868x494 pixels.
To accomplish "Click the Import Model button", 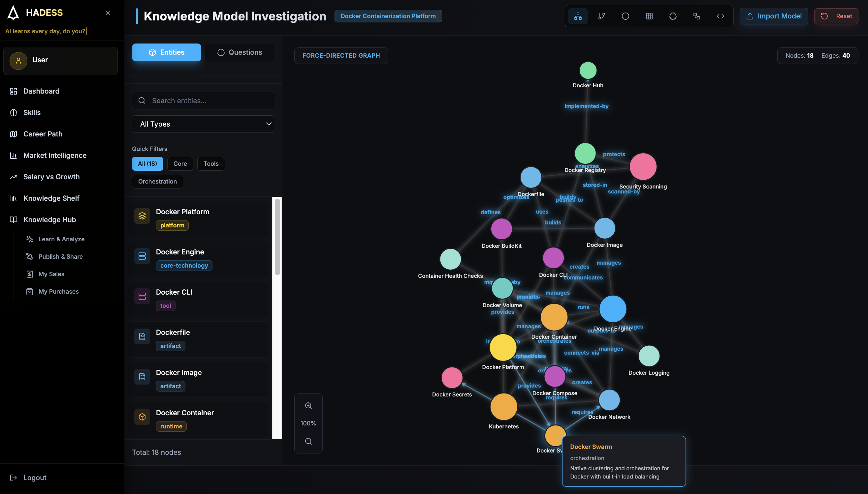I will [x=773, y=16].
